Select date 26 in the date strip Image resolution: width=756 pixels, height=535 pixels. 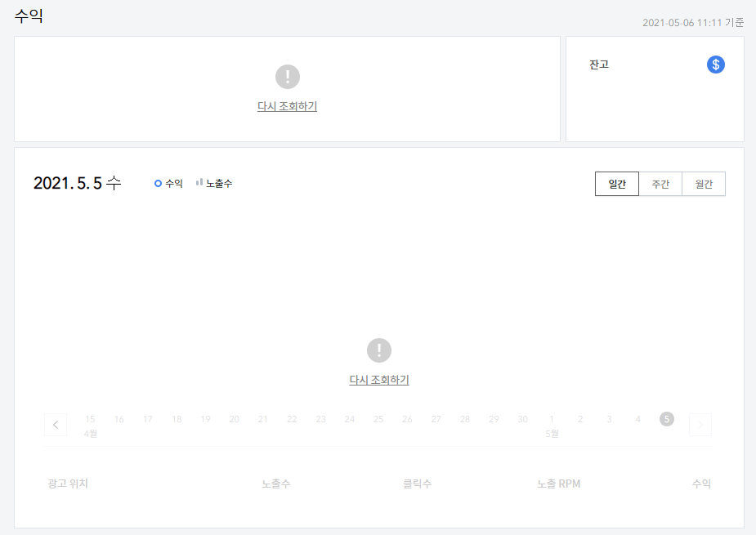(407, 419)
